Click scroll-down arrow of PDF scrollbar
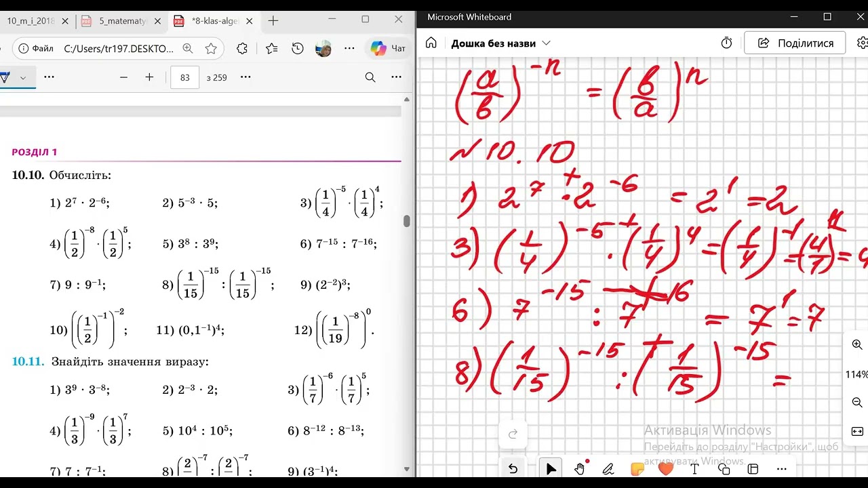This screenshot has width=868, height=488. 407,469
